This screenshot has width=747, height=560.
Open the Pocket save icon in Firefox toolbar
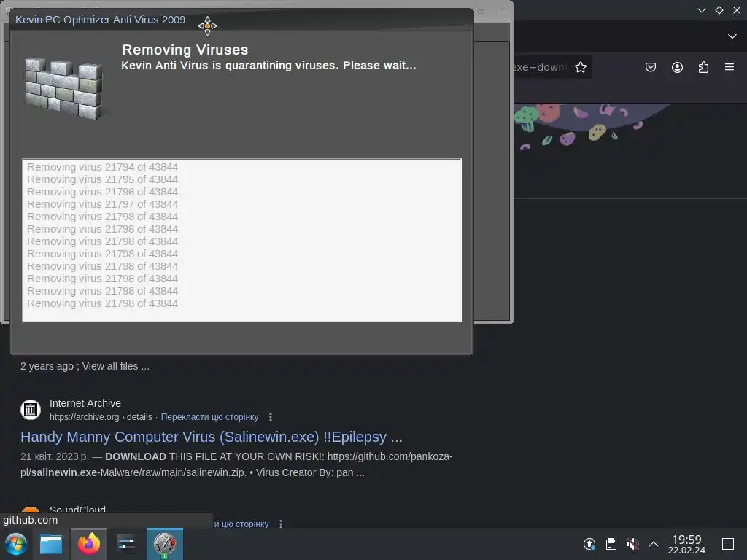[650, 67]
